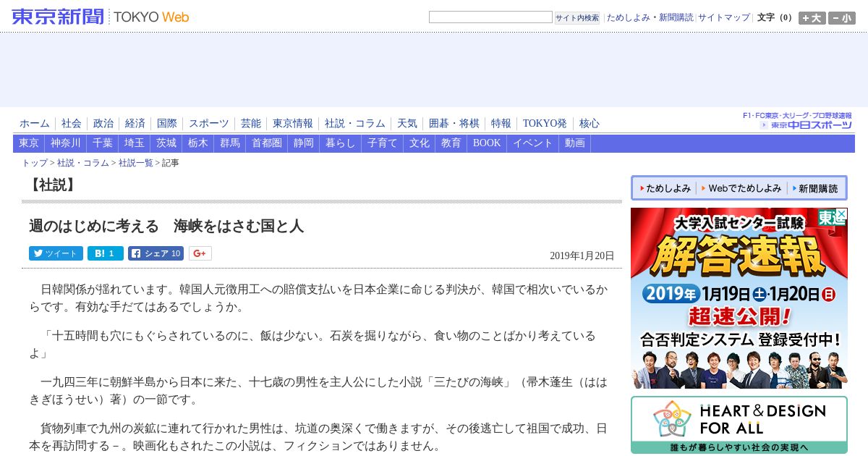Select 茨城 in the blue region bar
Image resolution: width=868 pixels, height=456 pixels.
[x=166, y=143]
